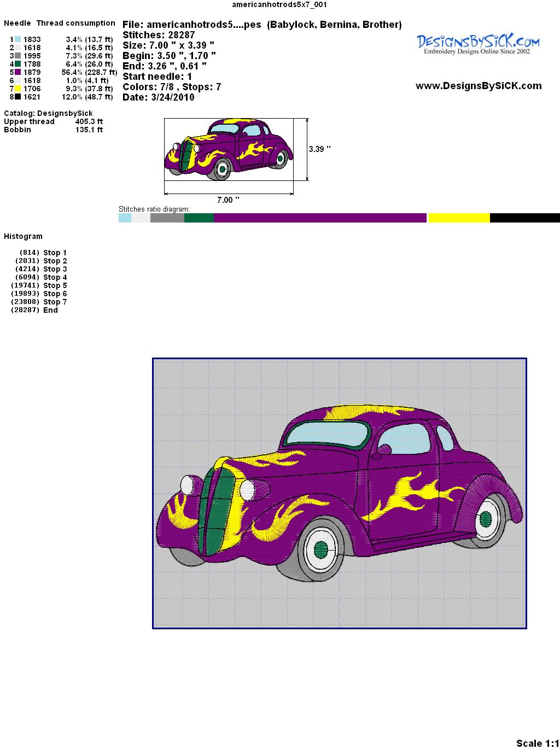Viewport: 560px width, 749px height.
Task: Select the yellow needle 7 color swatch
Action: tap(17, 89)
